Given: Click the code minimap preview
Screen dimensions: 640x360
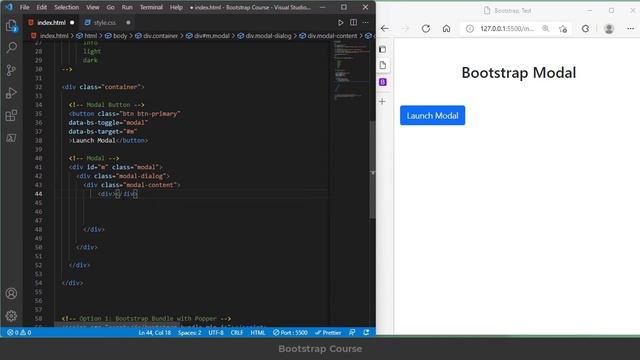Looking at the screenshot, I should pyautogui.click(x=350, y=71).
